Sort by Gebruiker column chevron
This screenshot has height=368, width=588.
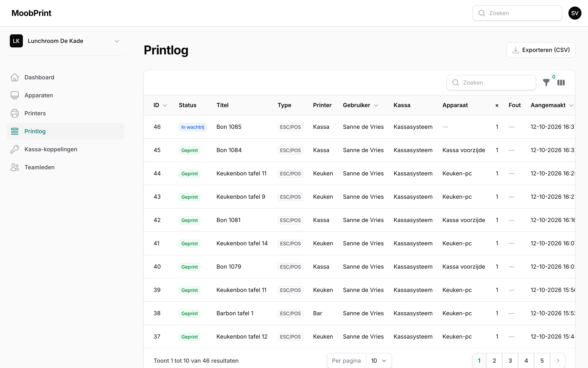[376, 105]
